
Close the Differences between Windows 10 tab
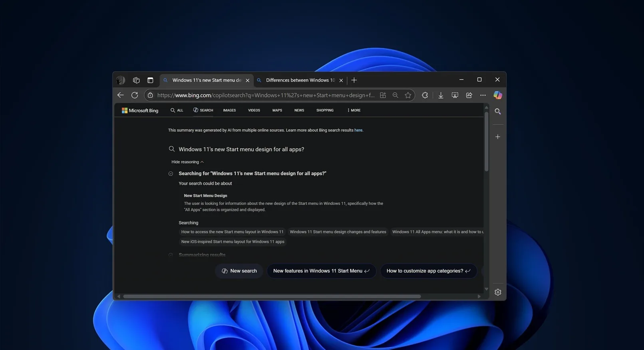pyautogui.click(x=341, y=80)
